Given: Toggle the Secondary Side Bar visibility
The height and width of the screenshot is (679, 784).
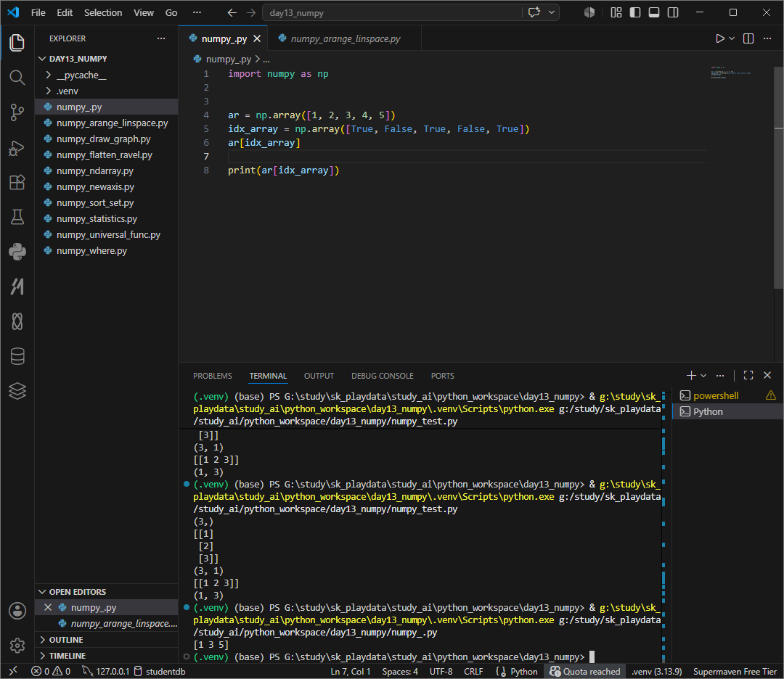Looking at the screenshot, I should click(x=673, y=12).
